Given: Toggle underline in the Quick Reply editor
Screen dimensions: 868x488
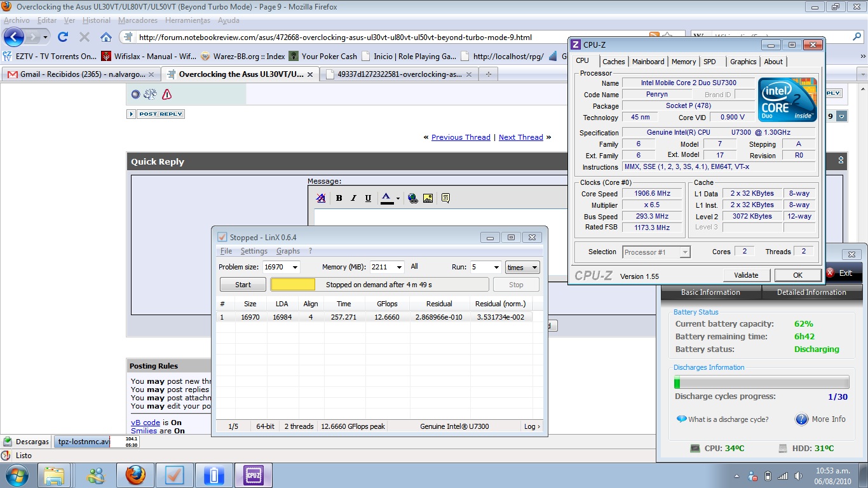Looking at the screenshot, I should point(369,198).
